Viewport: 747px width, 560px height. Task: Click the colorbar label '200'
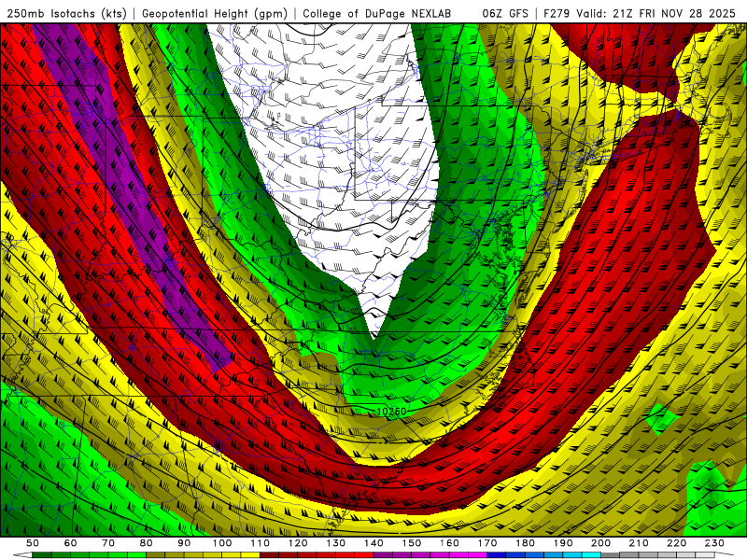600,543
